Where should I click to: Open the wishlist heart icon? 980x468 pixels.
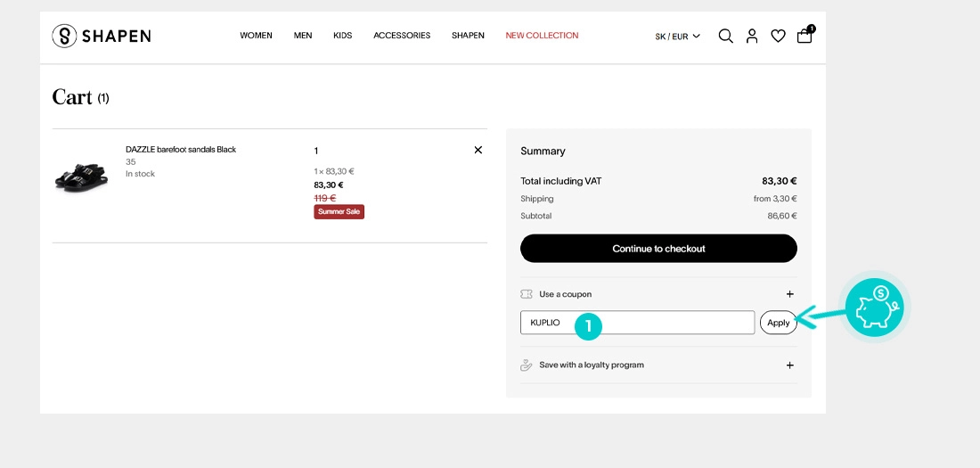[x=778, y=36]
